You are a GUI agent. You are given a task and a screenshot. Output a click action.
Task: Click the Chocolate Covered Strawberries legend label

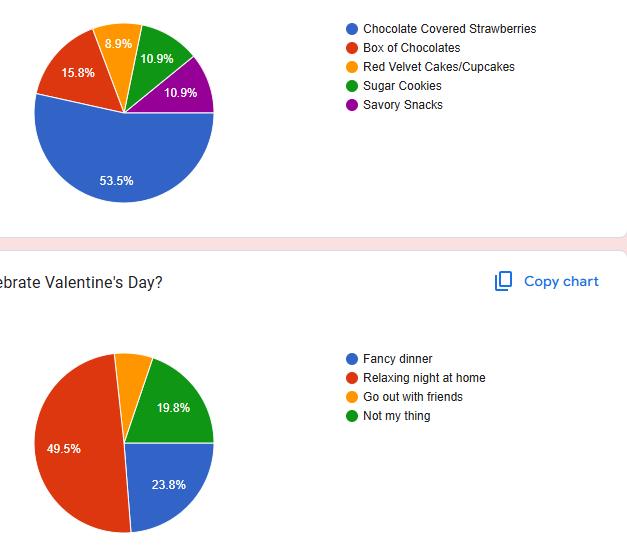[449, 29]
